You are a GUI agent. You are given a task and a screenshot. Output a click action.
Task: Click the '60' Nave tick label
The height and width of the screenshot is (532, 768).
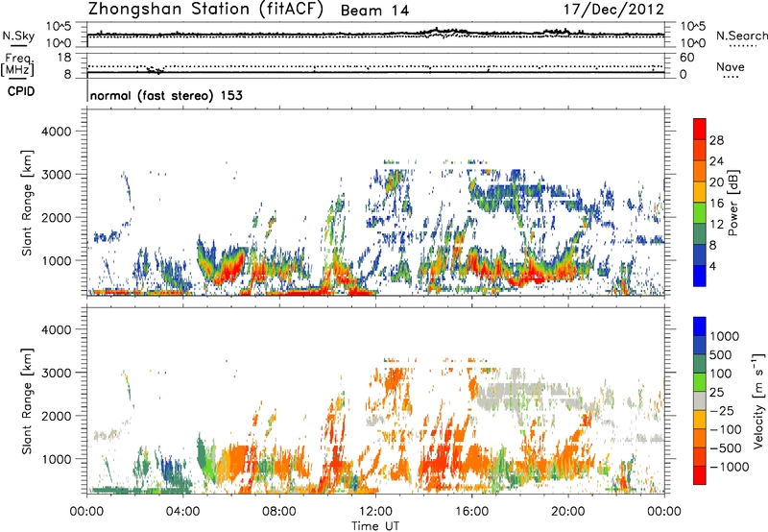click(x=686, y=58)
